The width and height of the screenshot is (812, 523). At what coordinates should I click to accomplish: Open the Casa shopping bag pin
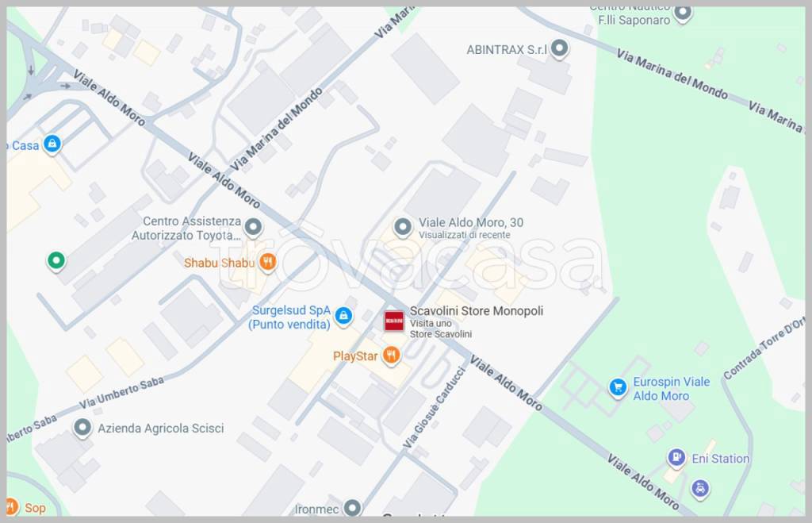52,144
